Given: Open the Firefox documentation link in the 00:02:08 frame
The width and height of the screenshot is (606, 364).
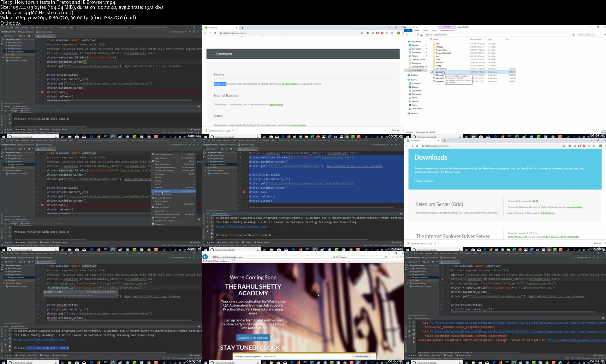Looking at the screenshot, I should click(x=290, y=84).
